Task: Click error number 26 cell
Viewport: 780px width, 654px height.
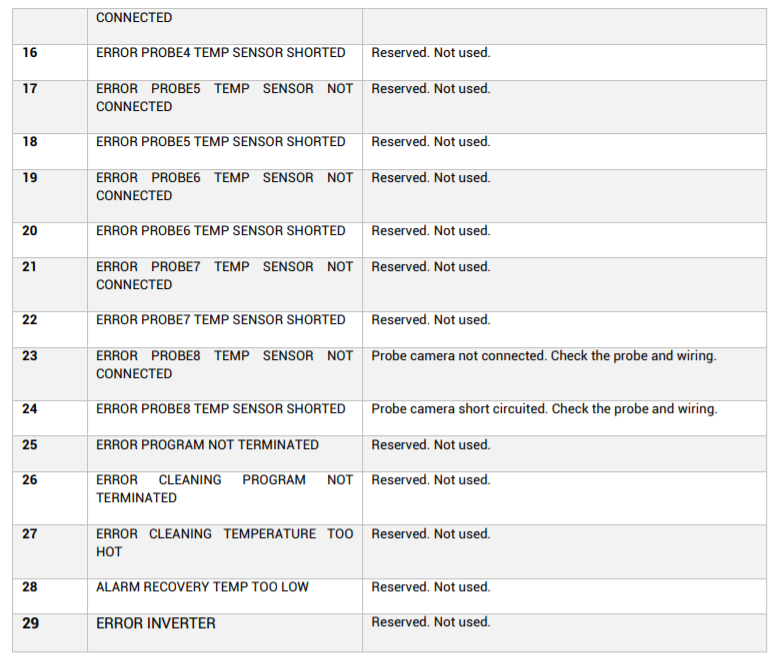Action: click(x=30, y=480)
